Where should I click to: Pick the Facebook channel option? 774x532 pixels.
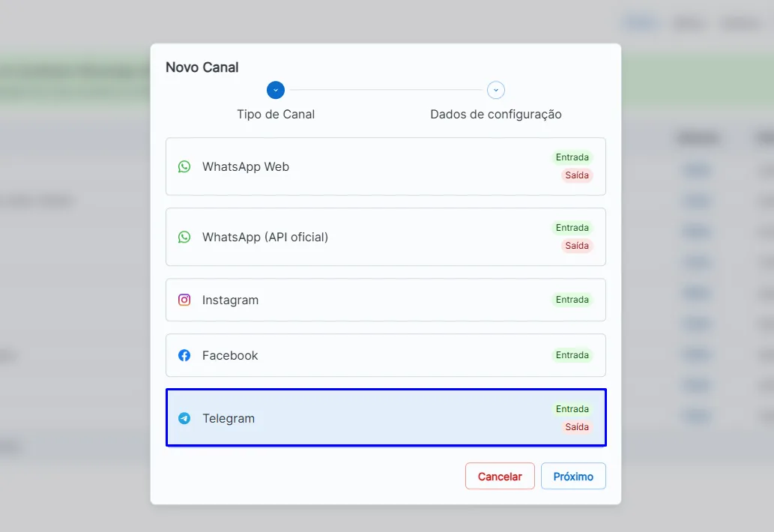pyautogui.click(x=386, y=355)
